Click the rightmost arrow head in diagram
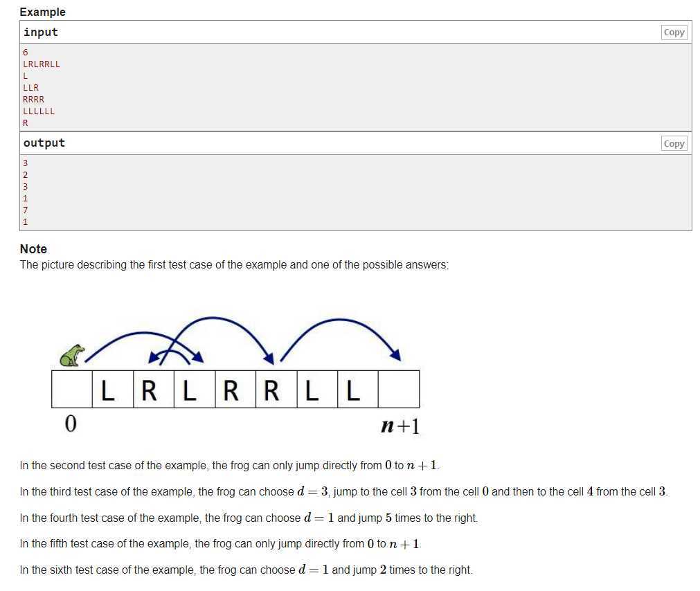The image size is (700, 591). [395, 354]
